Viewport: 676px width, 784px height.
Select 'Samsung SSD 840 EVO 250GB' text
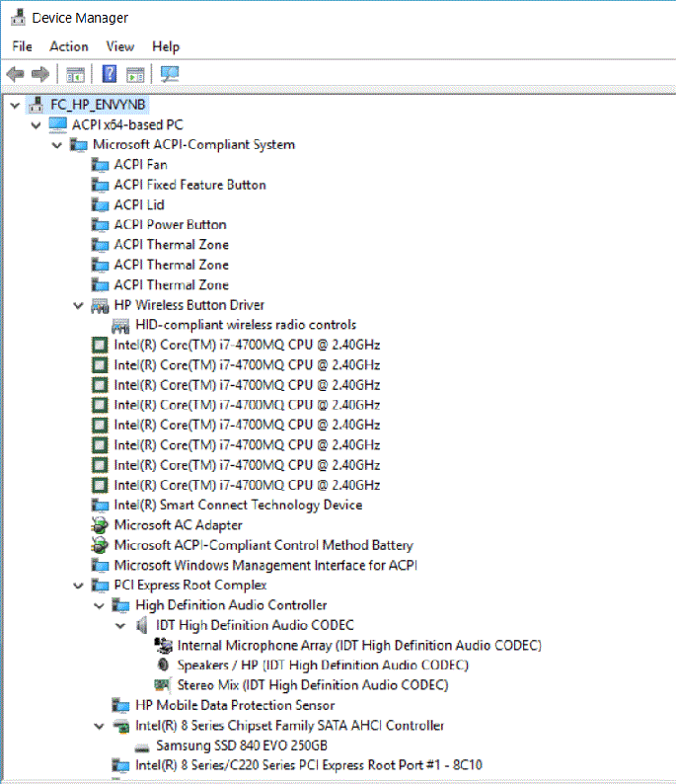coord(242,745)
